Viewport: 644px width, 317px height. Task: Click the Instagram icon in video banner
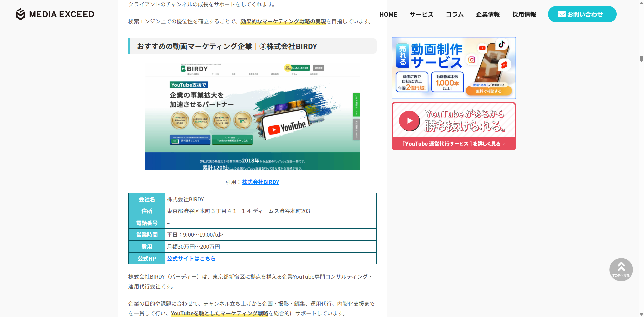(x=472, y=60)
